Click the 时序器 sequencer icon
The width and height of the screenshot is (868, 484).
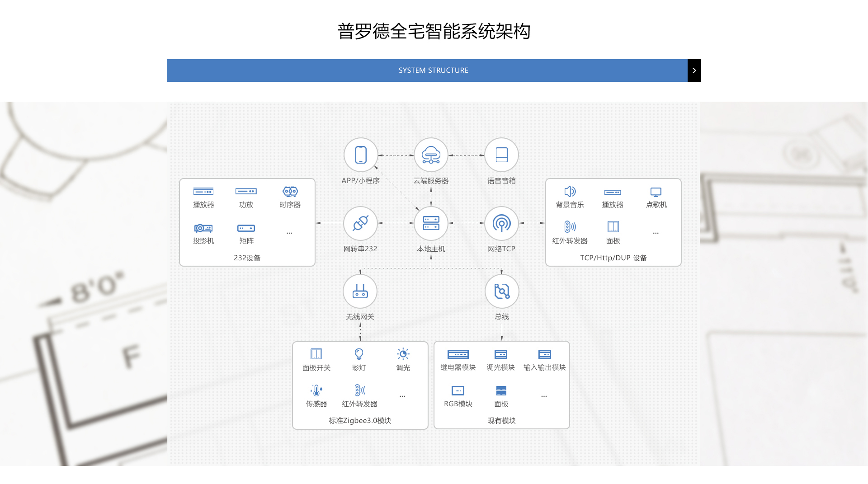(290, 191)
